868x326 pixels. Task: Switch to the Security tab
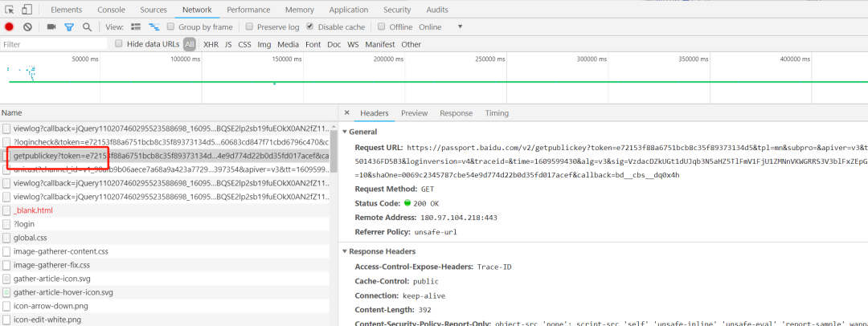pos(398,10)
